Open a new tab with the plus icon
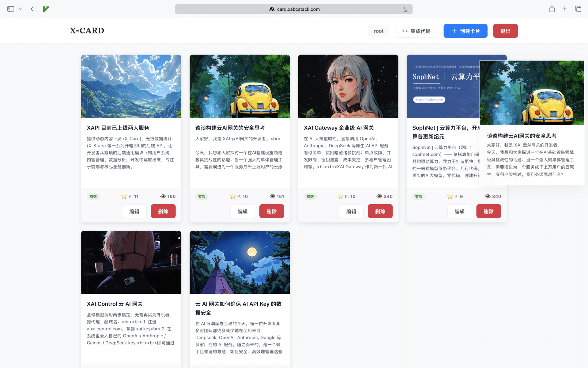Image resolution: width=588 pixels, height=368 pixels. 565,9
